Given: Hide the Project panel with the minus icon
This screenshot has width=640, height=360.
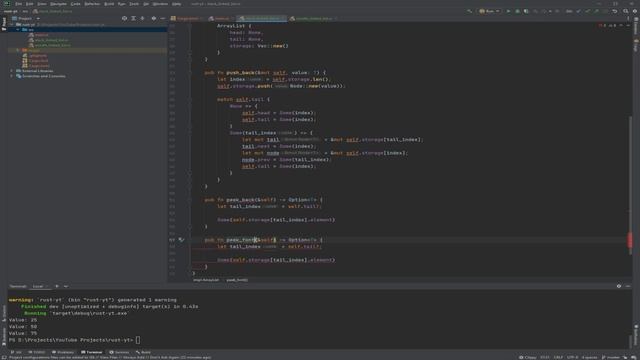Looking at the screenshot, I should tap(162, 18).
